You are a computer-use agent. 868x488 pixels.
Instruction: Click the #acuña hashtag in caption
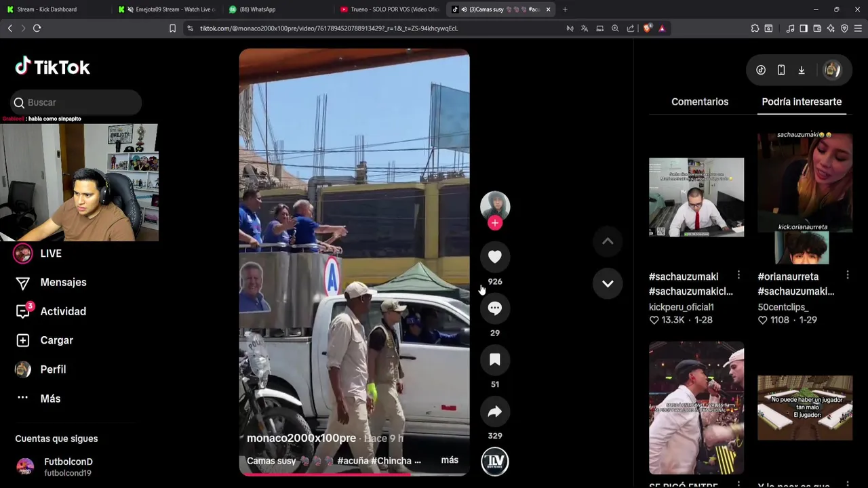tap(353, 461)
